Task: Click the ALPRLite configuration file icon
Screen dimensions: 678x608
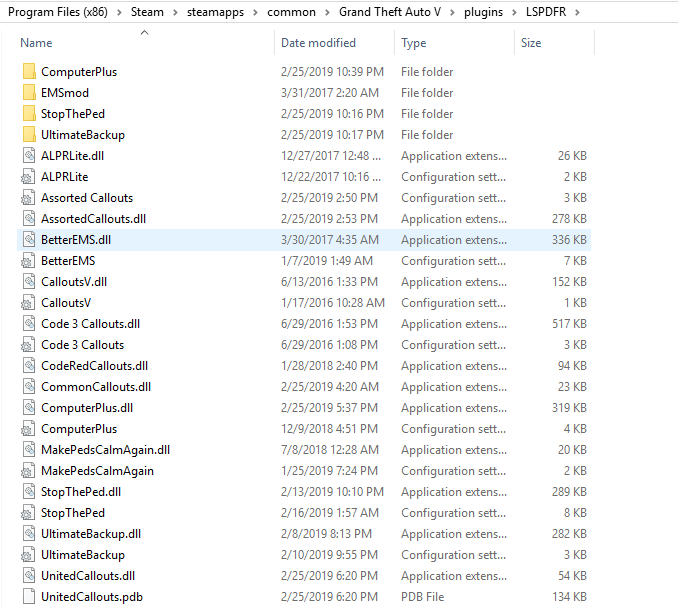Action: tap(28, 177)
